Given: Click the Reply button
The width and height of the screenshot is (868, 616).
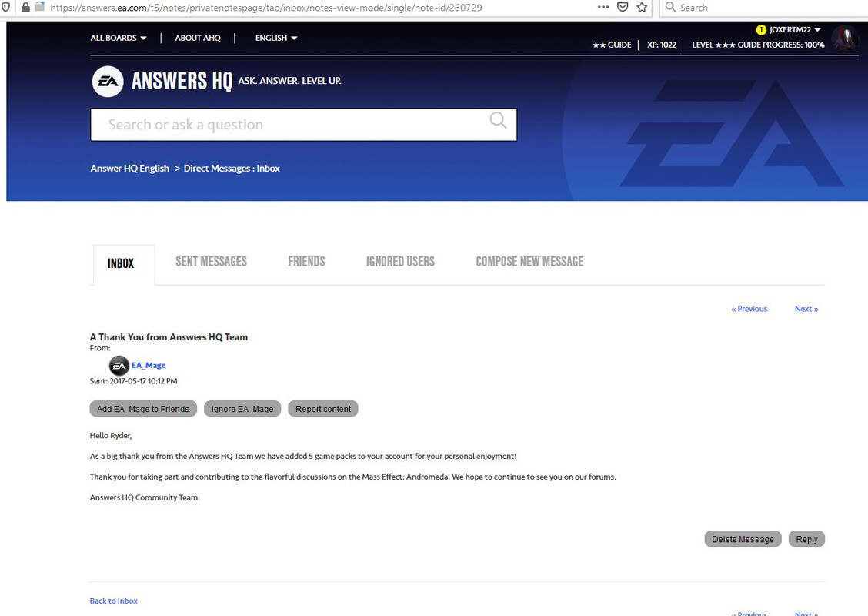Looking at the screenshot, I should point(806,539).
